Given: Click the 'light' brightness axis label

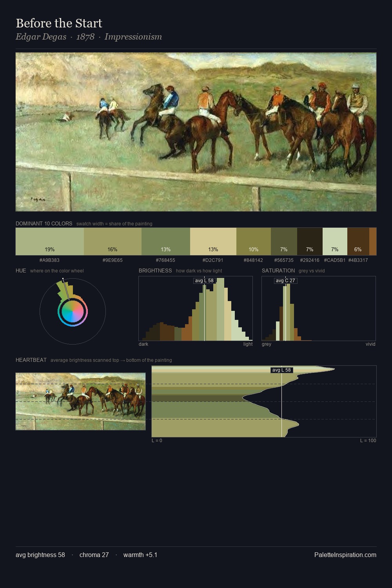Looking at the screenshot, I should [x=248, y=344].
